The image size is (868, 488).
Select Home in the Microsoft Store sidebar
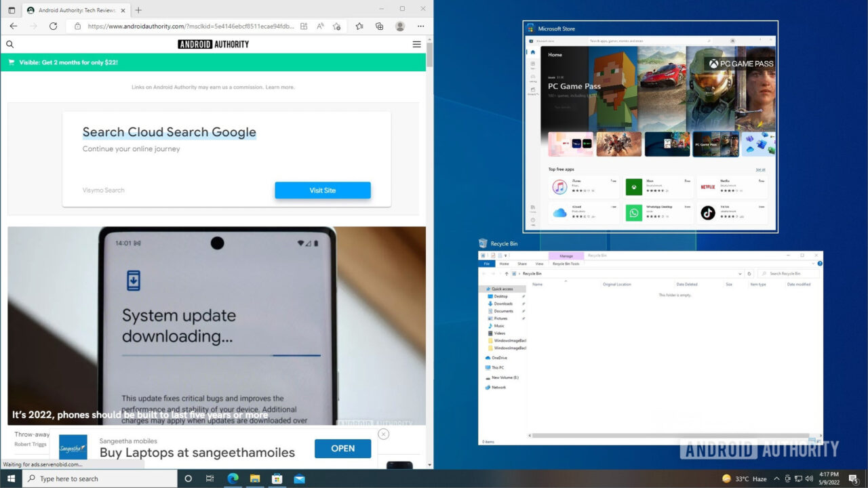pos(533,52)
